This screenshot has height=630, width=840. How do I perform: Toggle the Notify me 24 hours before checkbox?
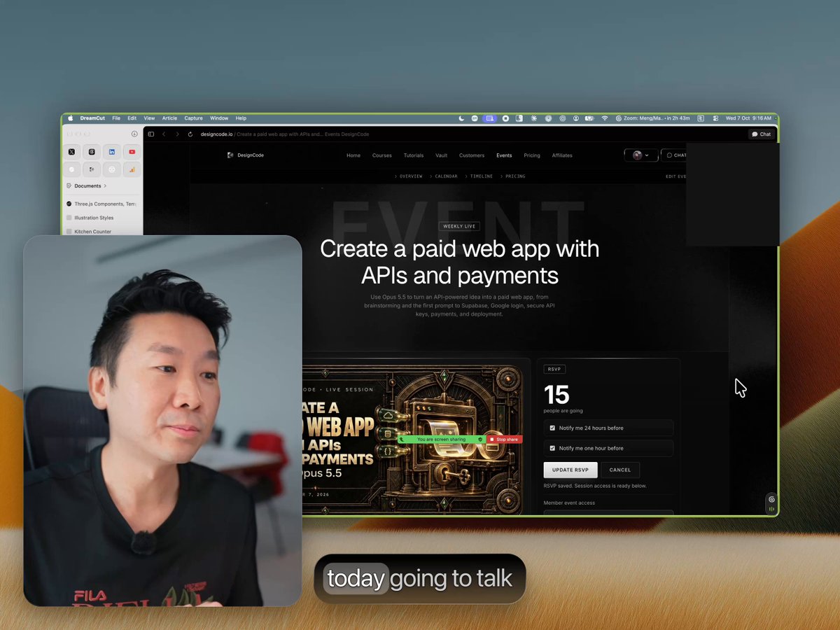pos(552,428)
